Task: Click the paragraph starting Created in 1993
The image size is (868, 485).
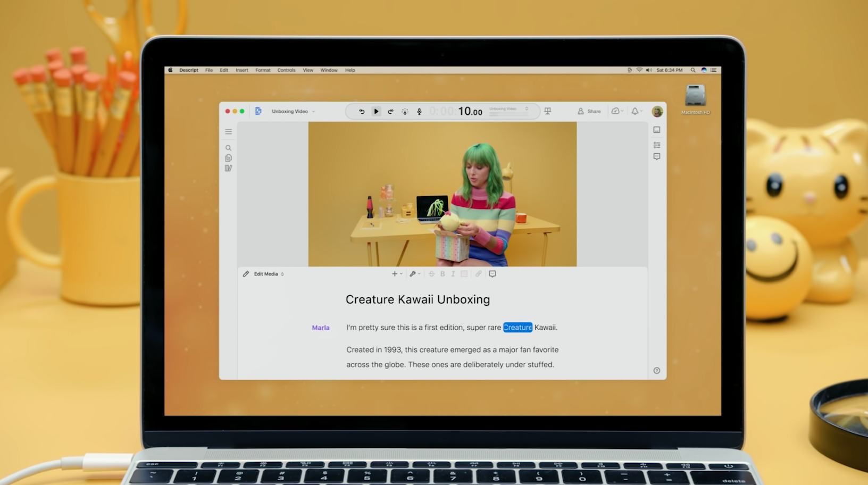Action: [452, 357]
